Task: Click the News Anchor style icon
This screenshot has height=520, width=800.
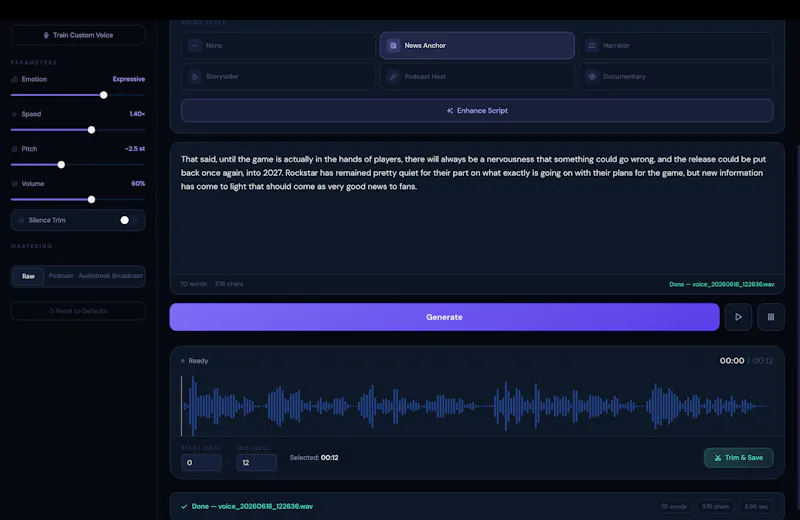Action: (393, 45)
